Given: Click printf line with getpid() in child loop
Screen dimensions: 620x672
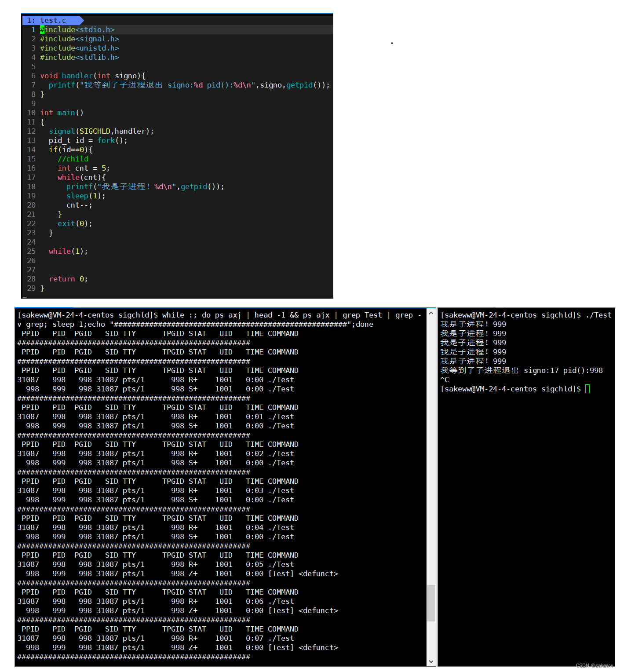Looking at the screenshot, I should (145, 186).
